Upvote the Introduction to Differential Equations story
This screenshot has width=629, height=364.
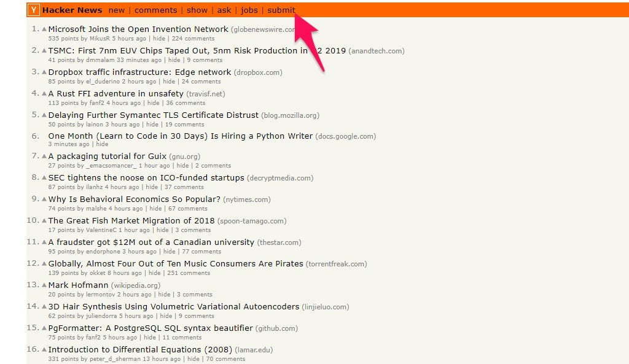[x=44, y=349]
